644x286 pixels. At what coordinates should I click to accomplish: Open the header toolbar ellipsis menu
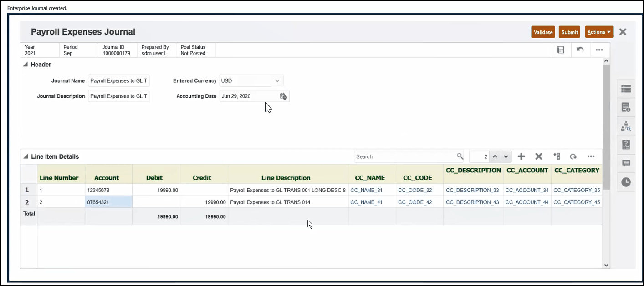(x=599, y=50)
